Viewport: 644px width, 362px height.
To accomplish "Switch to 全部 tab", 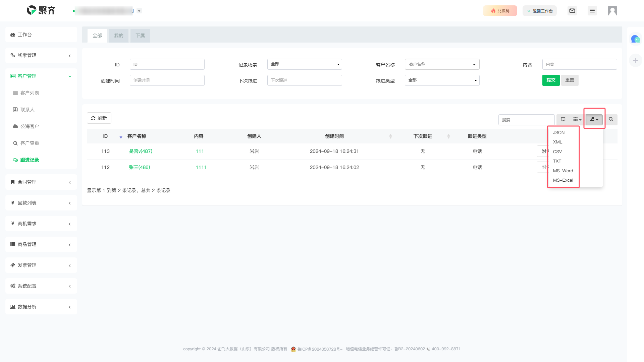I will [97, 36].
